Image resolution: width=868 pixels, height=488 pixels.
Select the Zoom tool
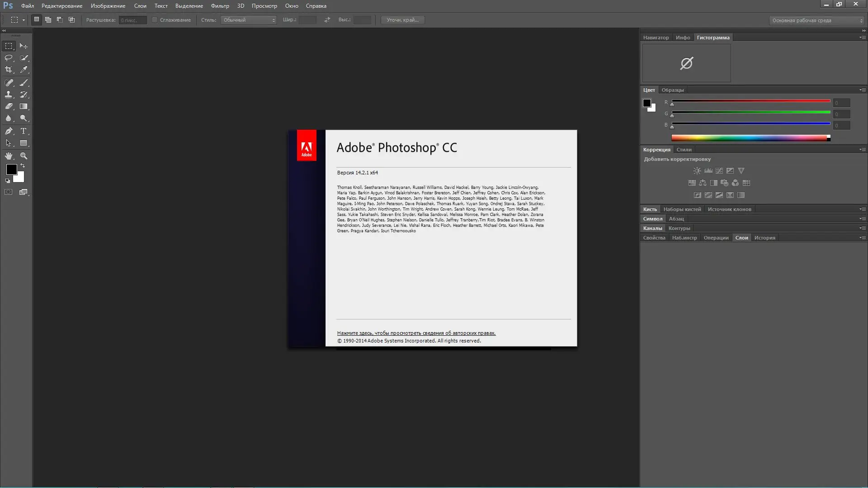pyautogui.click(x=24, y=156)
